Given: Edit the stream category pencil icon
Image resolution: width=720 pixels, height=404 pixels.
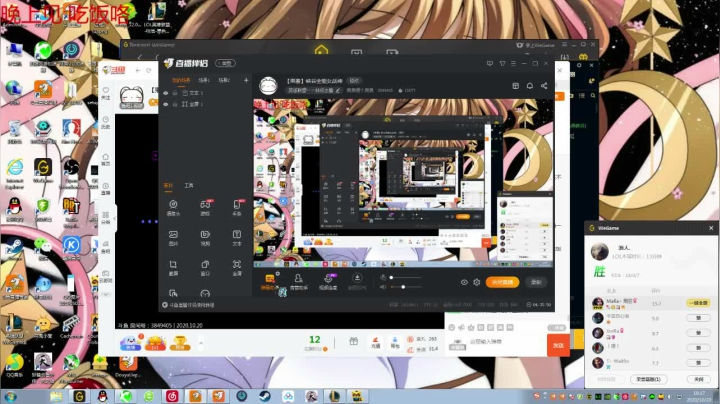Looking at the screenshot, I should (x=338, y=90).
